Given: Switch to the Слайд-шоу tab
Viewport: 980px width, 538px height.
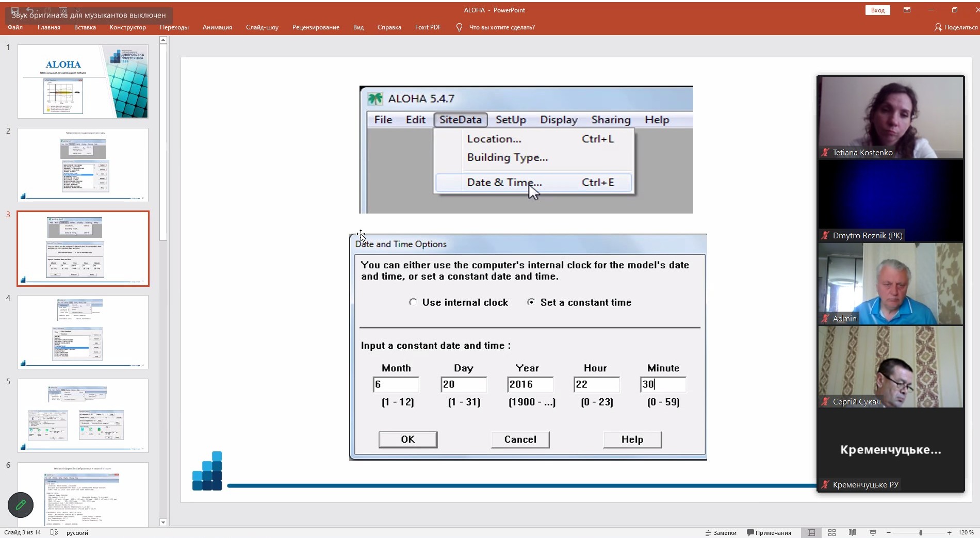Looking at the screenshot, I should [x=262, y=27].
